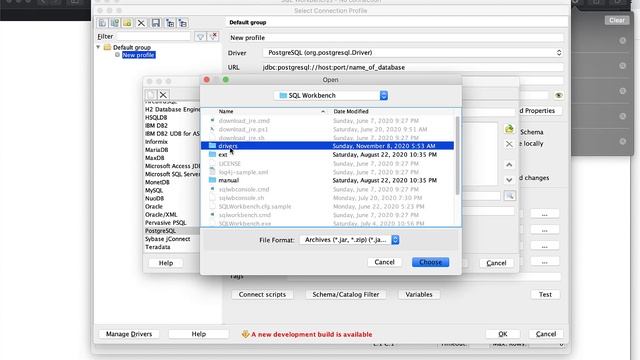This screenshot has height=360, width=640.
Task: Click the new driver icon in Manage Drivers window
Action: click(151, 94)
